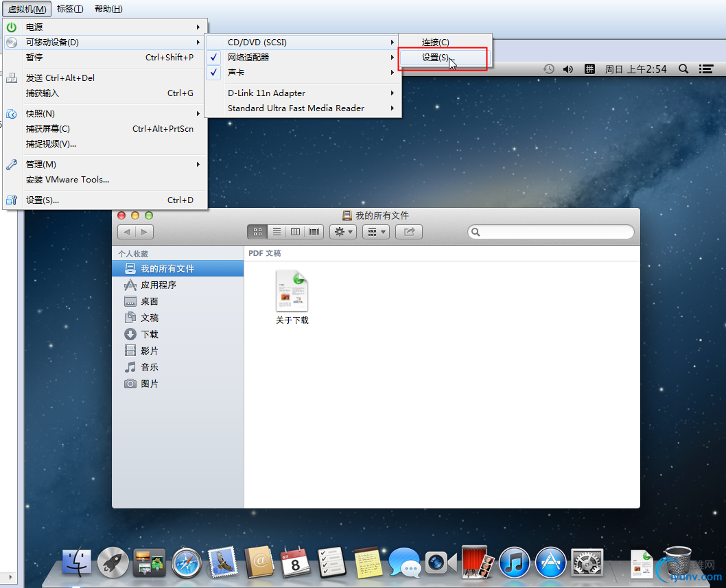
Task: Expand 快照(N) submenu
Action: coord(105,114)
